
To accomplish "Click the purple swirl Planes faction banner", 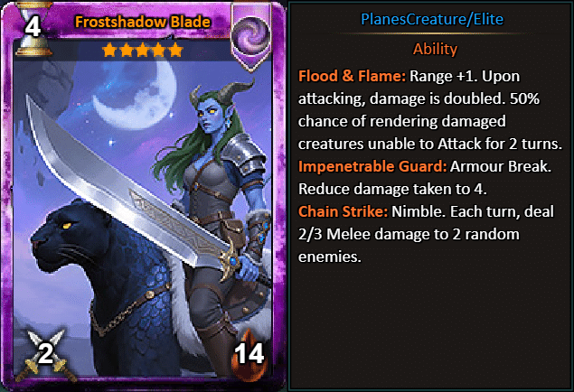I will pos(251,36).
